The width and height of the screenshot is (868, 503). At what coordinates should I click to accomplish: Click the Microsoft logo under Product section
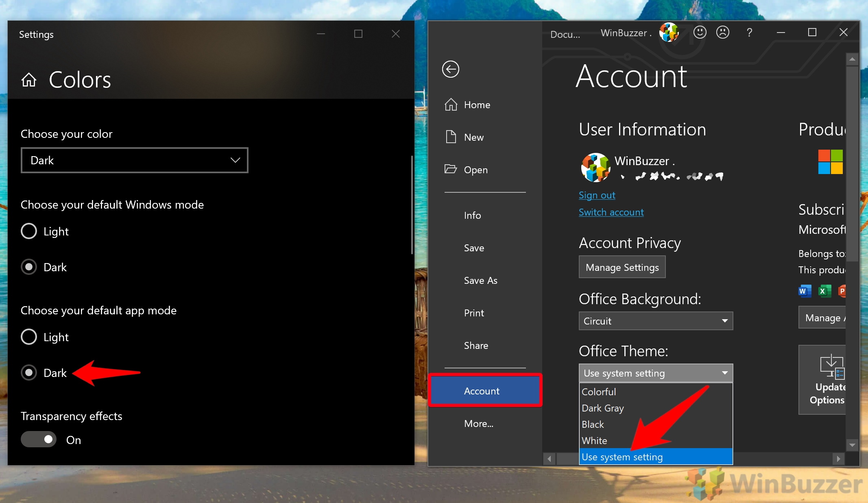coord(831,162)
